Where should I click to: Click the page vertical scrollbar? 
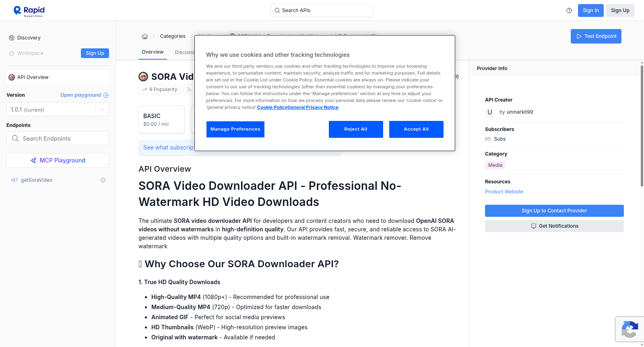tap(642, 126)
